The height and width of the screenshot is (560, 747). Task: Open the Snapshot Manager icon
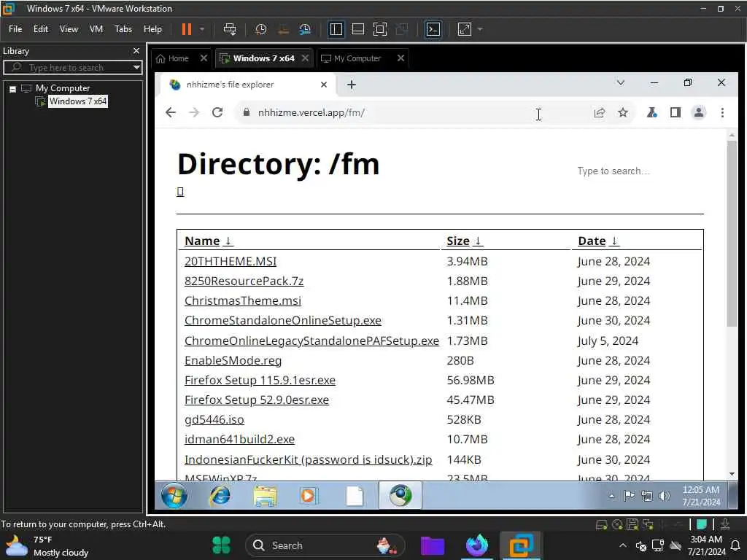305,29
